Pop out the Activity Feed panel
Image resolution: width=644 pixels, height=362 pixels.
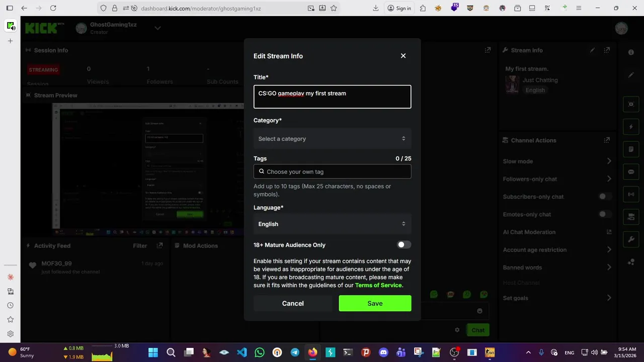pos(159,246)
